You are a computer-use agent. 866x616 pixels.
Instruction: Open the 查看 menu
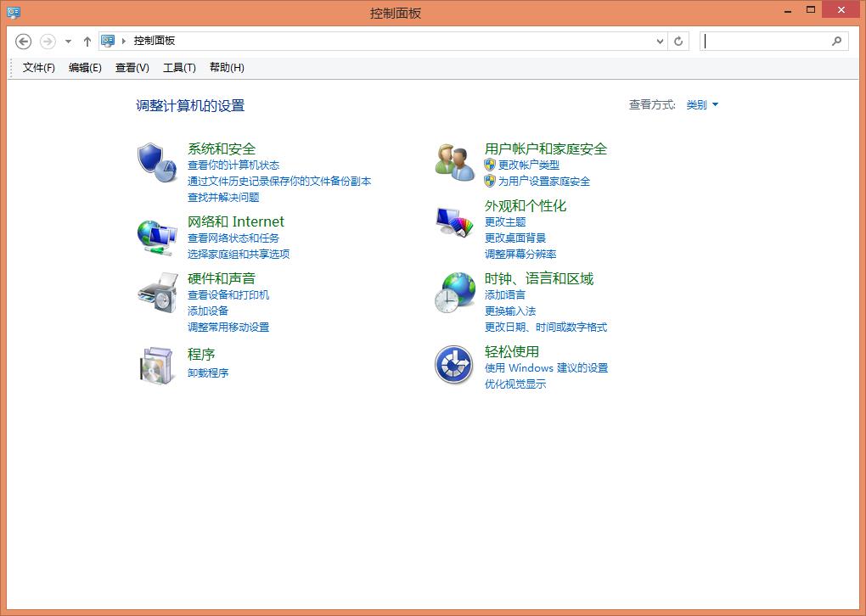tap(130, 67)
